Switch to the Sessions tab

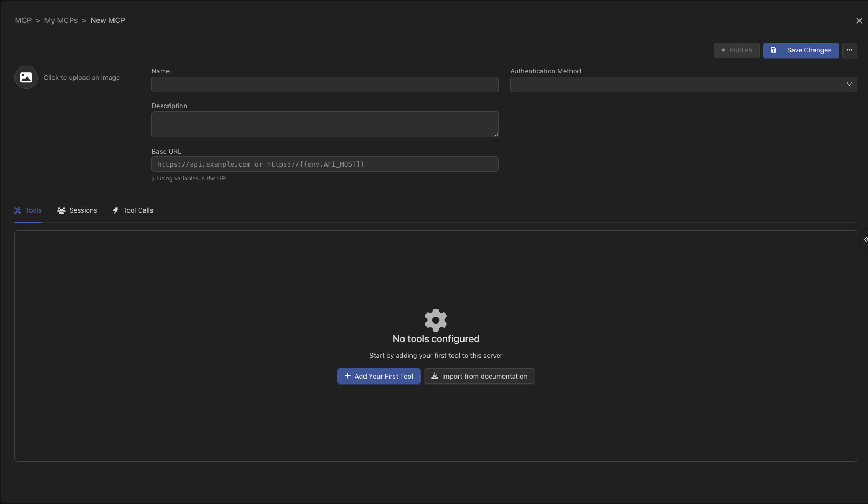(x=77, y=210)
